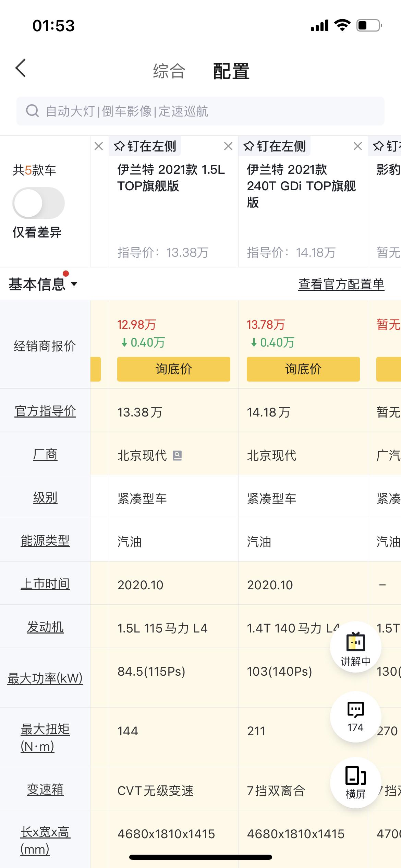Tap the 13.78万 dealer price
The height and width of the screenshot is (868, 401).
[266, 325]
